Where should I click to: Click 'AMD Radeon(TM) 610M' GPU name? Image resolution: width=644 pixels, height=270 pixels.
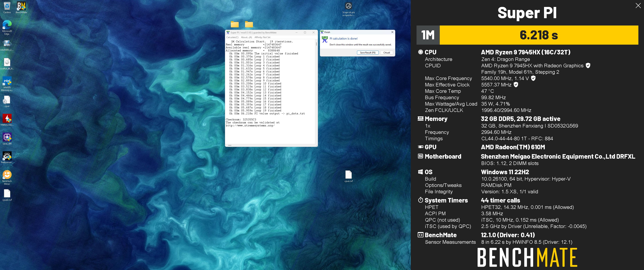coord(513,147)
